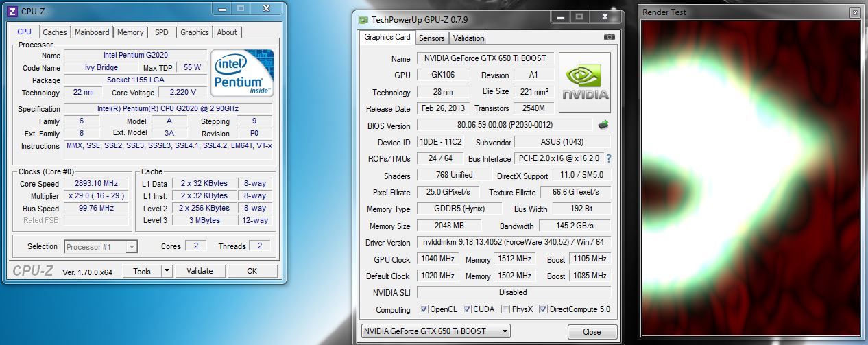Open the GTX 650 Ti BOOST dropdown

coord(436,331)
